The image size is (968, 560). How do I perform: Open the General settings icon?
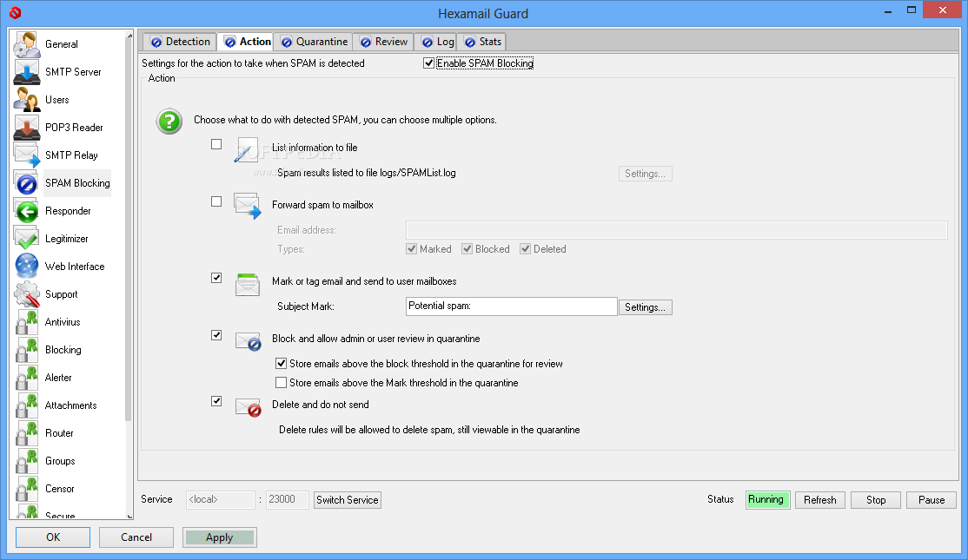pos(27,44)
